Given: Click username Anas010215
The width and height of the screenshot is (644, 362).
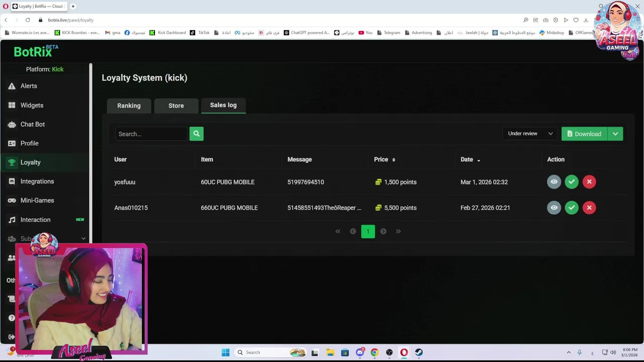Looking at the screenshot, I should pos(131,208).
